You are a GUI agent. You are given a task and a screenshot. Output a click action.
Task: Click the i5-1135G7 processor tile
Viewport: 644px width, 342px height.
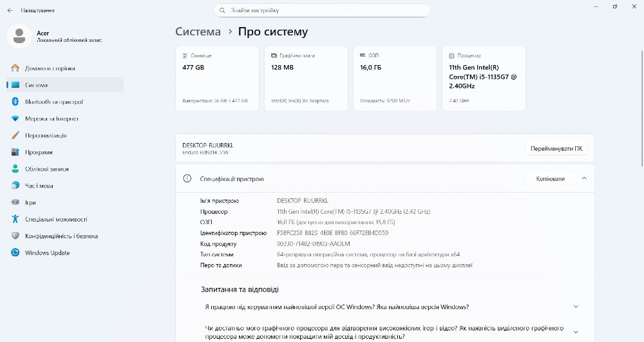click(x=484, y=79)
